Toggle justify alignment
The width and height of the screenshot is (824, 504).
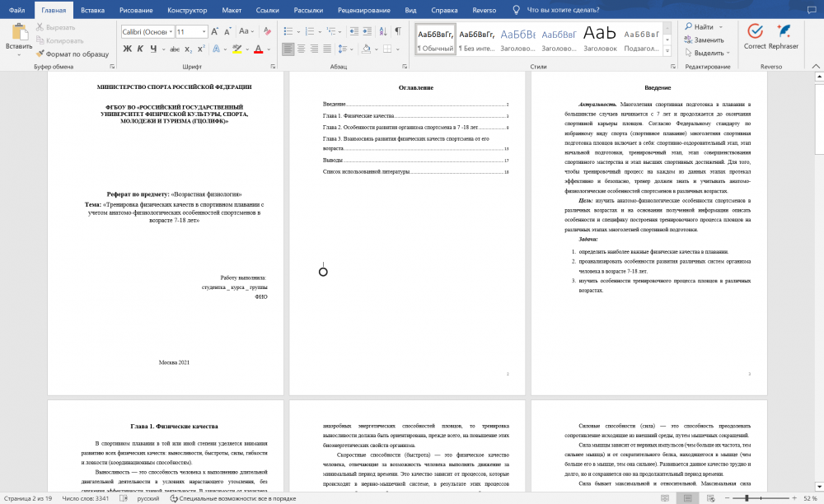coord(327,49)
